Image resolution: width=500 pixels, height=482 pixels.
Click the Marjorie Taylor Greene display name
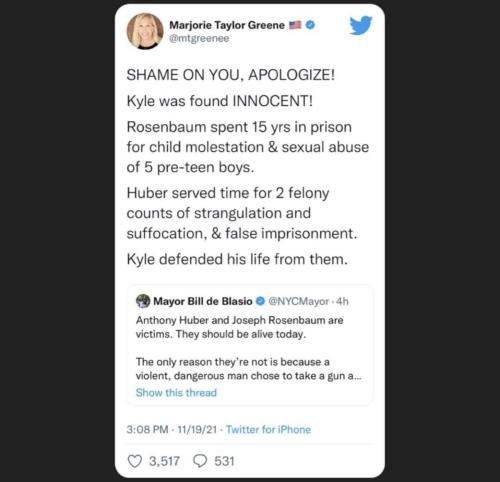[227, 25]
